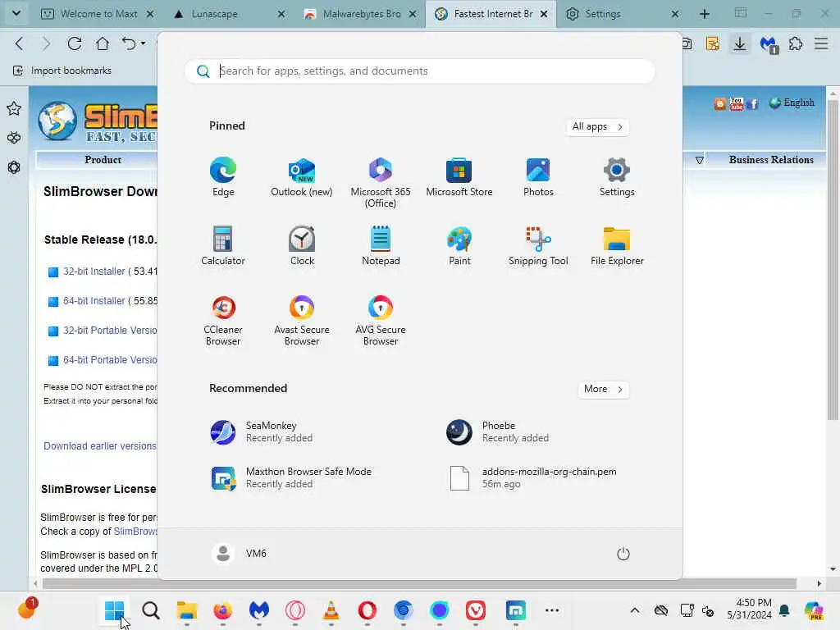Open Download earlier versions link
This screenshot has width=840, height=630.
pyautogui.click(x=99, y=446)
